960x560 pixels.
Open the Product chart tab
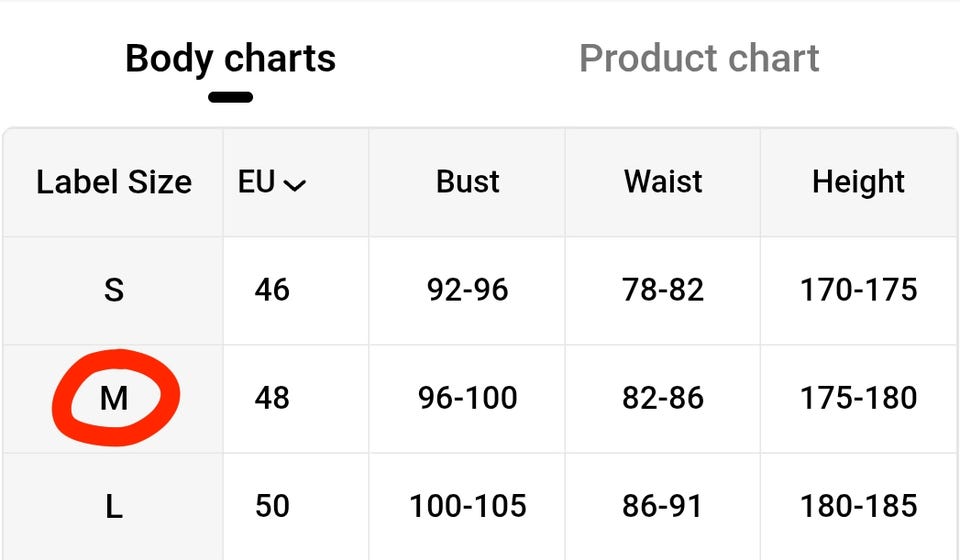tap(699, 58)
